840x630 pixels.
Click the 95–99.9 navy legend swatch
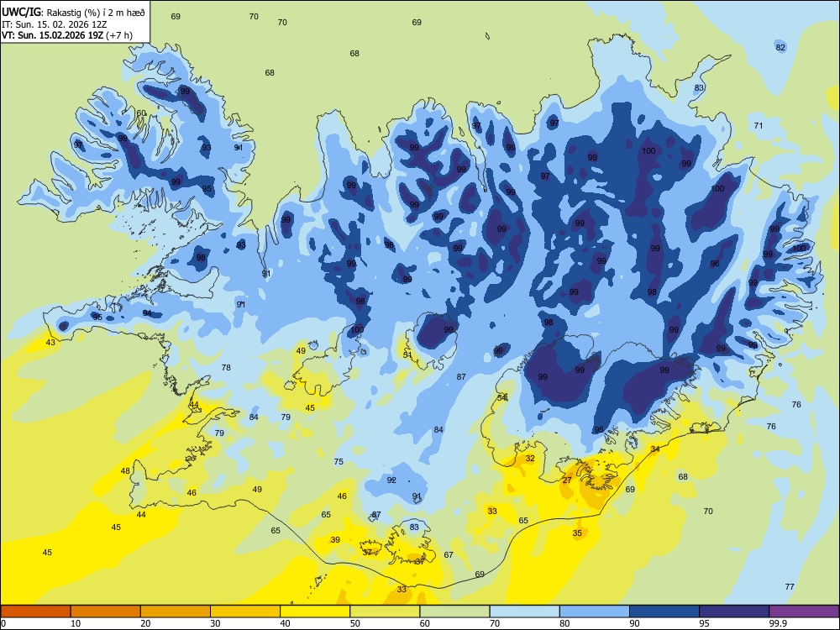coord(734,612)
